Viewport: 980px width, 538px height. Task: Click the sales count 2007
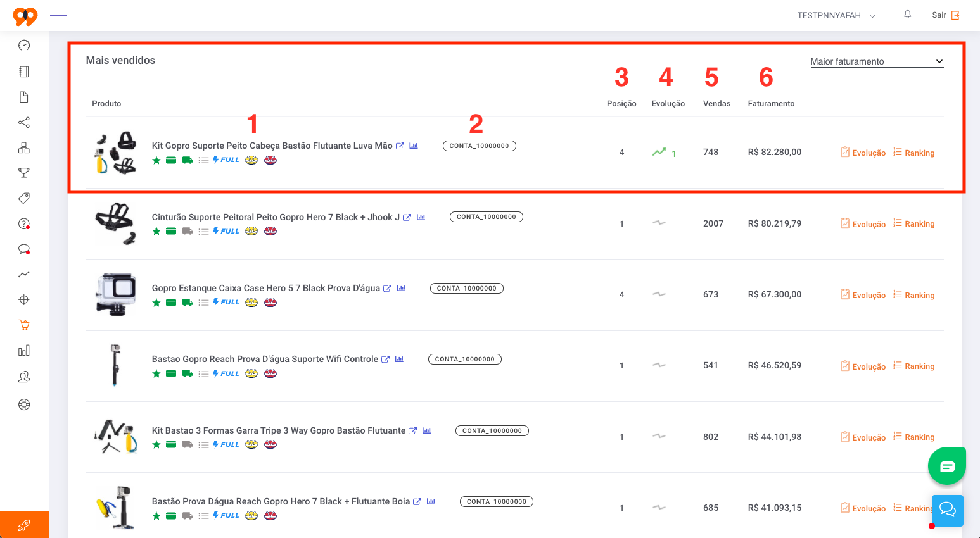713,223
